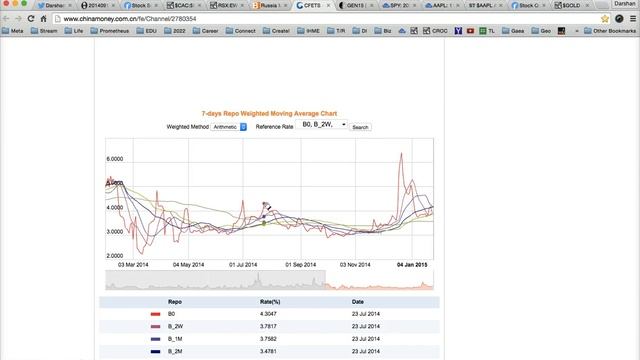Open the cloud-shaped bookmark icon

click(402, 31)
